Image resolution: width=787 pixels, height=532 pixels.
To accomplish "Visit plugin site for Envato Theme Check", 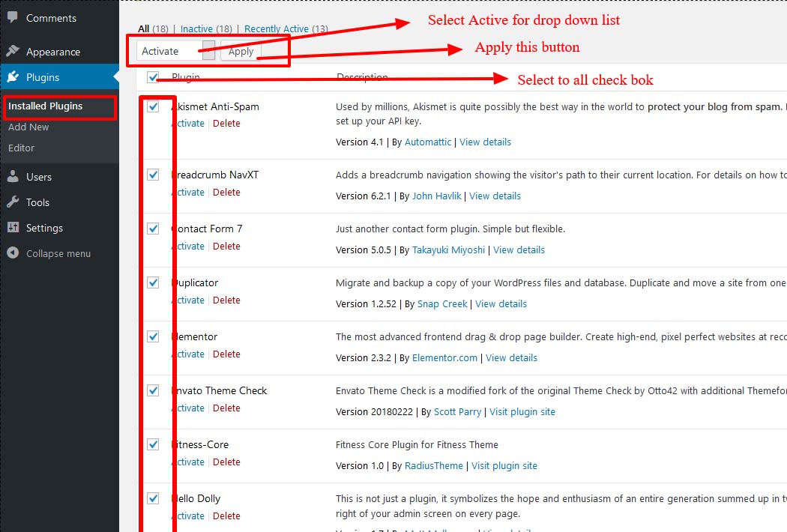I will (x=522, y=411).
